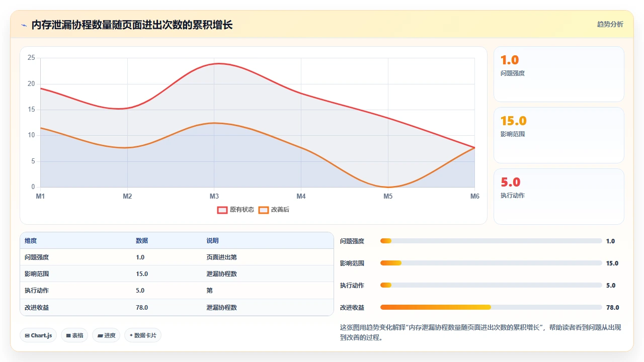Click the lightning icon beside the title
Screen dimensions: 644x362
[24, 25]
